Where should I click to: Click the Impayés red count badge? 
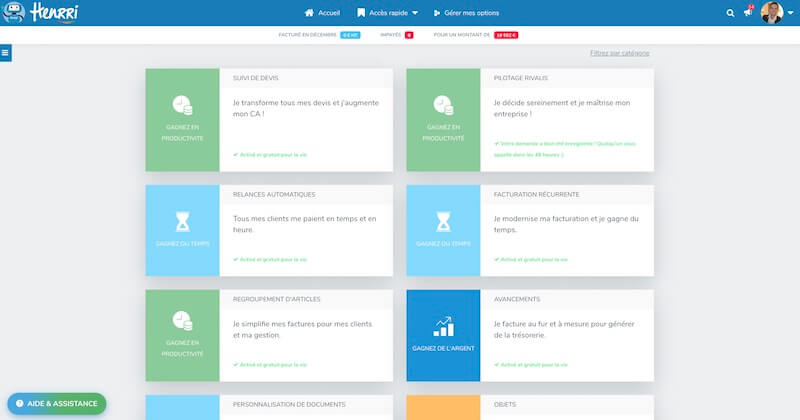pos(409,35)
